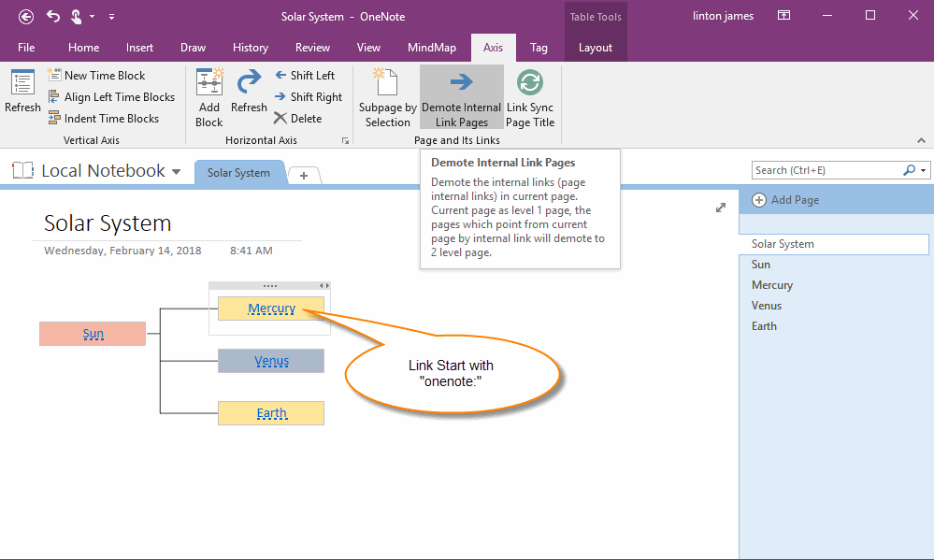Switch to the Home tab
934x560 pixels.
coord(83,48)
